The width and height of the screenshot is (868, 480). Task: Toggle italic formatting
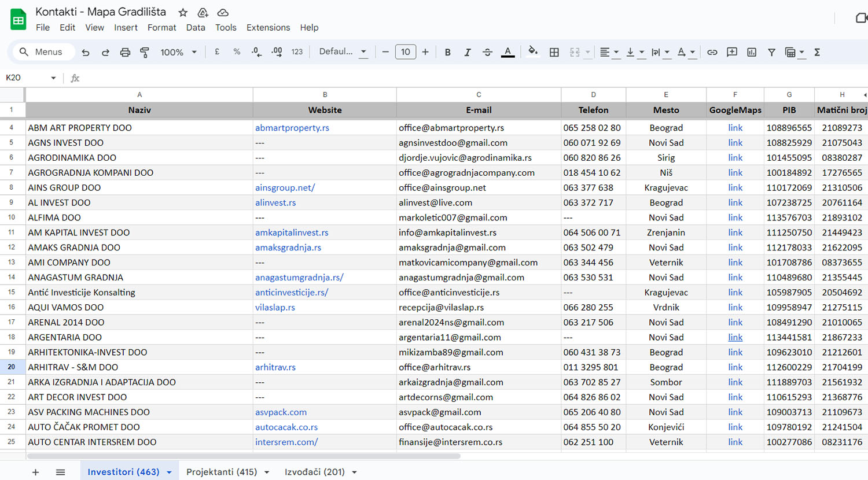point(467,52)
